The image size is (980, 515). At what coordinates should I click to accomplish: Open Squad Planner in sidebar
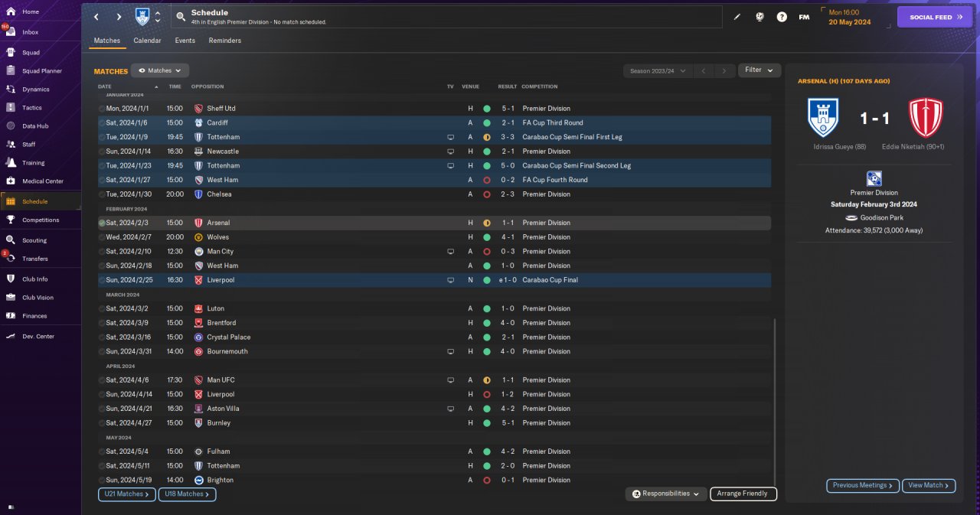41,71
